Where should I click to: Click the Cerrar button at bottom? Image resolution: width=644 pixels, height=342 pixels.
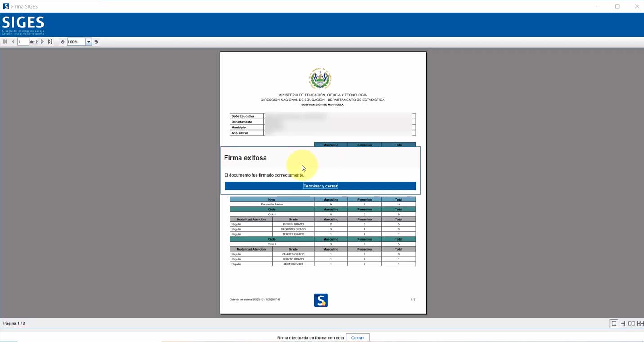pos(357,337)
